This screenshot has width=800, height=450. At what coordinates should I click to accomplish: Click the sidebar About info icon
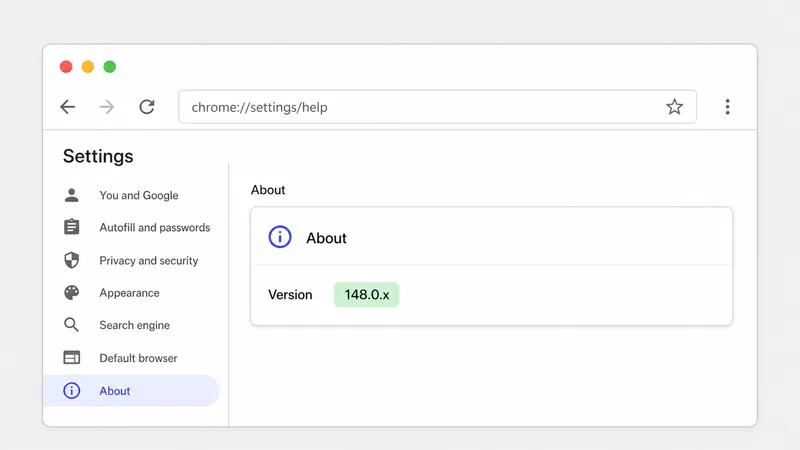point(71,391)
